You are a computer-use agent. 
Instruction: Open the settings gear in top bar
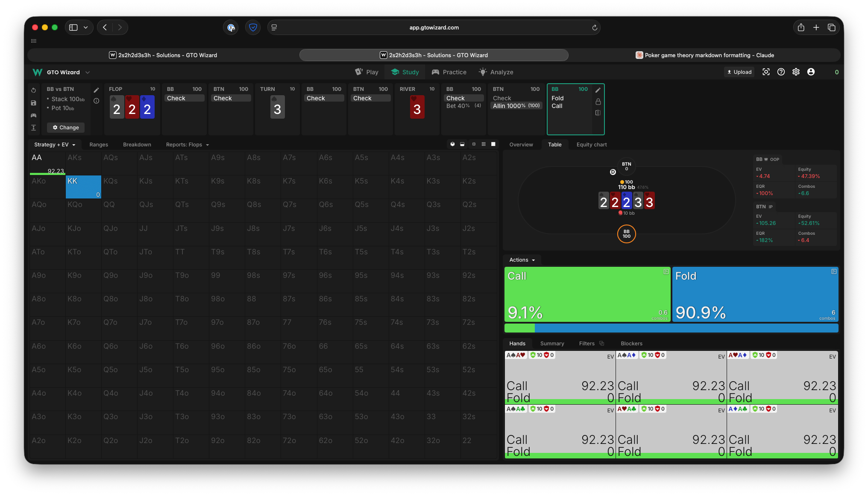pyautogui.click(x=796, y=72)
